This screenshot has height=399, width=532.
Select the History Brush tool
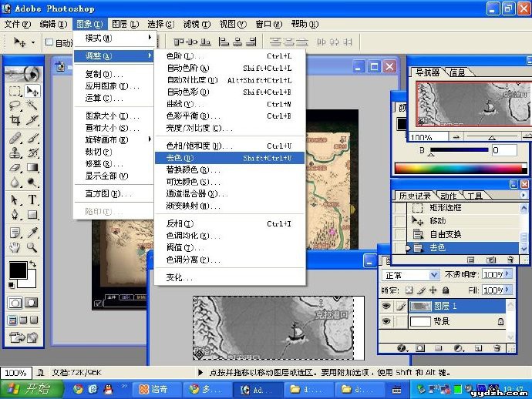pos(32,153)
